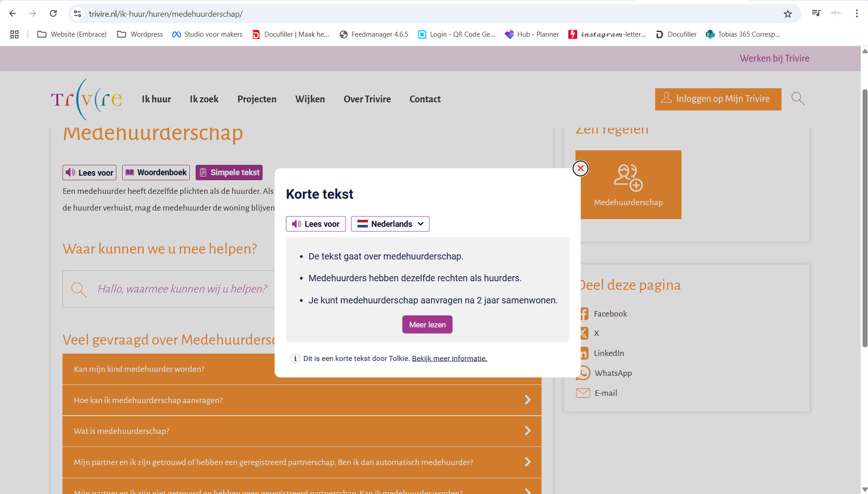Click the search magnifier icon in header
This screenshot has height=494, width=868.
pyautogui.click(x=797, y=99)
